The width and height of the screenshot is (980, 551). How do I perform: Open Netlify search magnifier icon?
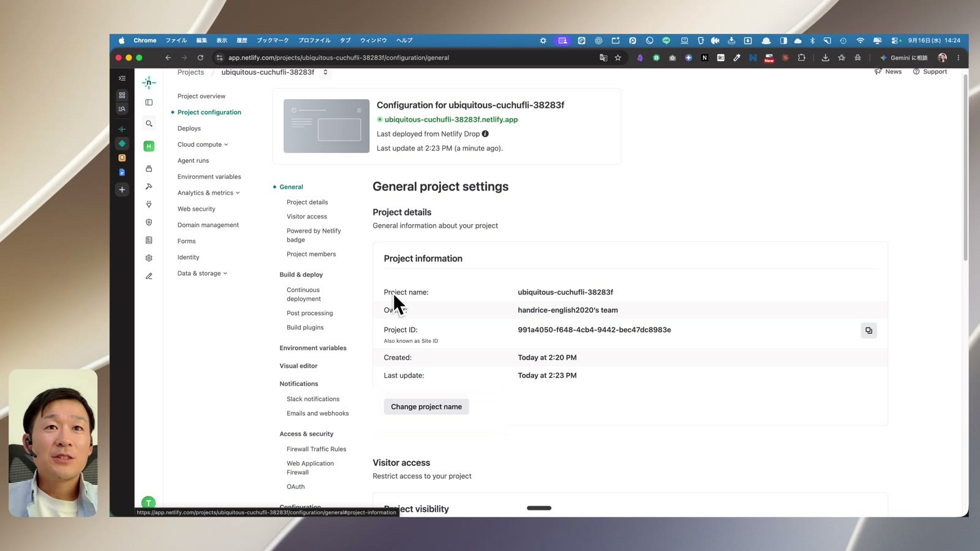tap(149, 124)
